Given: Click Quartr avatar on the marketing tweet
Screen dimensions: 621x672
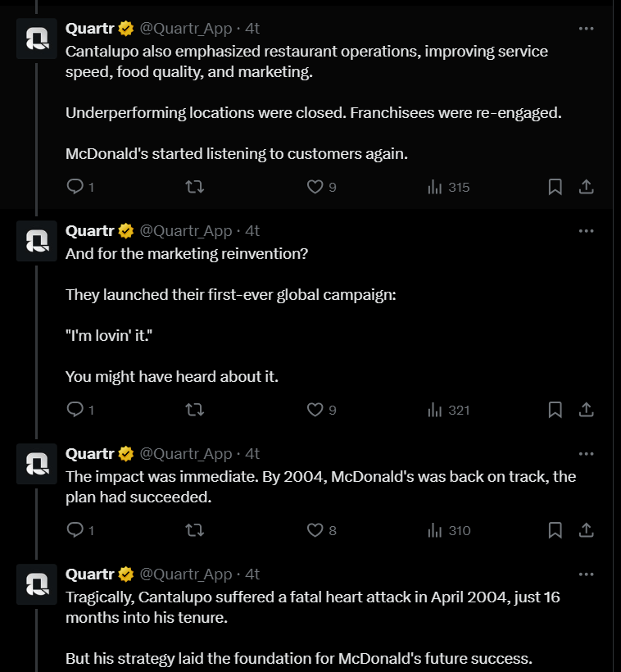Looking at the screenshot, I should pos(37,242).
